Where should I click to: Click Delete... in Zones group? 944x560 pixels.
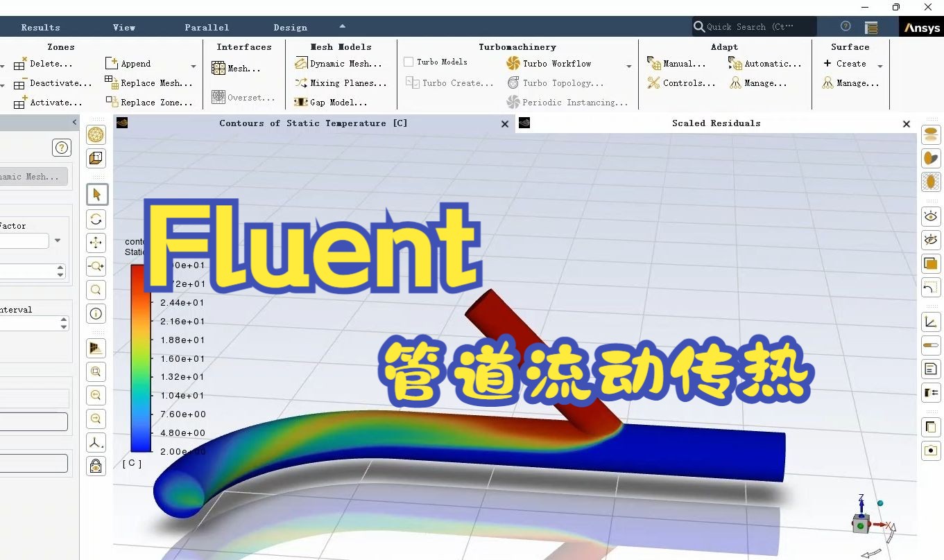pyautogui.click(x=44, y=64)
